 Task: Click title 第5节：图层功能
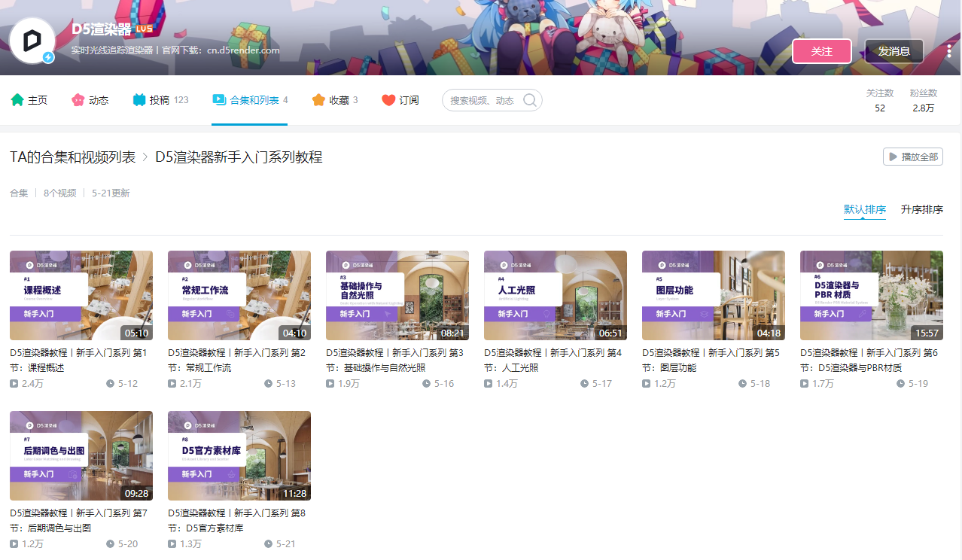pyautogui.click(x=711, y=360)
